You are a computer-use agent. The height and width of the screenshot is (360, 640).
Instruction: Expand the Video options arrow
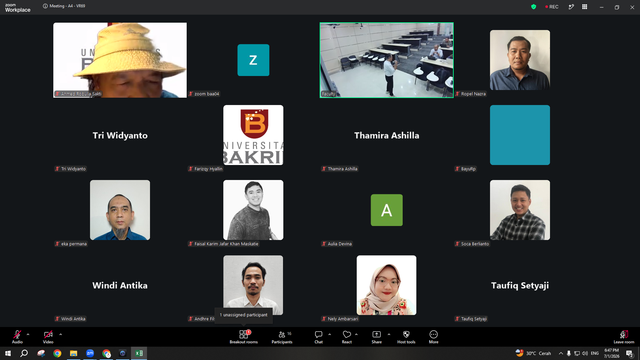point(60,334)
